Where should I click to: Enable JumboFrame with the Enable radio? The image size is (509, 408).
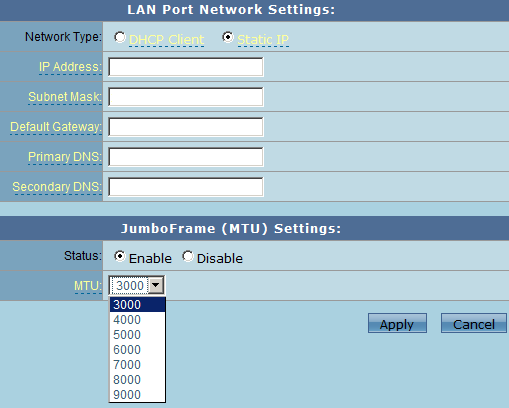click(x=120, y=256)
